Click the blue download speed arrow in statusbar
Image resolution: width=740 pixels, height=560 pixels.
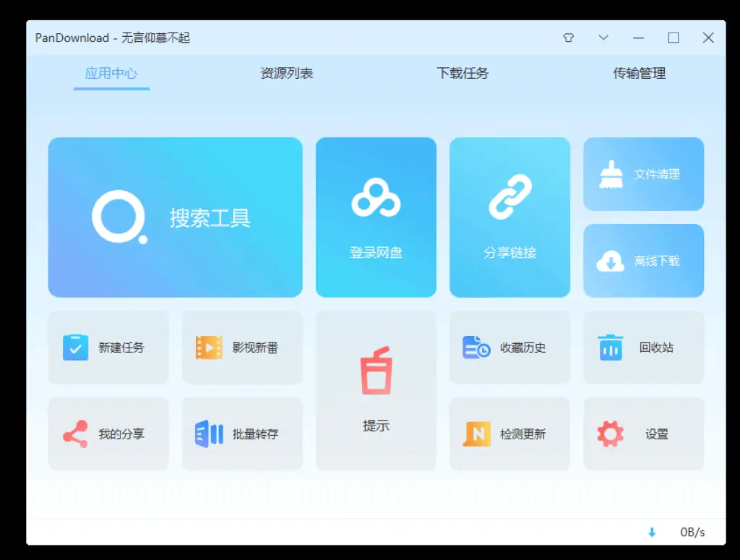[x=653, y=533]
